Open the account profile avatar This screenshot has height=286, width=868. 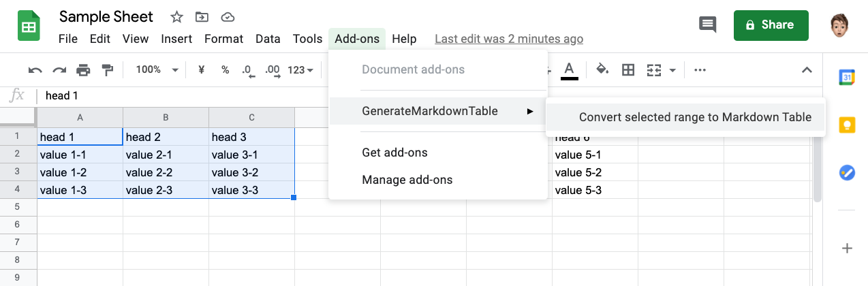click(x=839, y=25)
